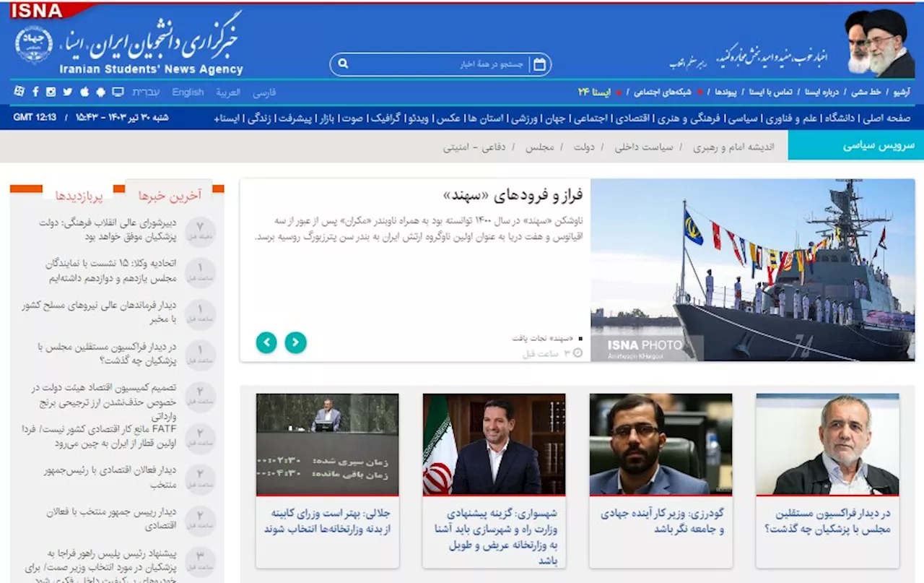
Task: Open sidebar item دیدار فرماندهان عالی نیروهای مسلح
Action: 98,311
